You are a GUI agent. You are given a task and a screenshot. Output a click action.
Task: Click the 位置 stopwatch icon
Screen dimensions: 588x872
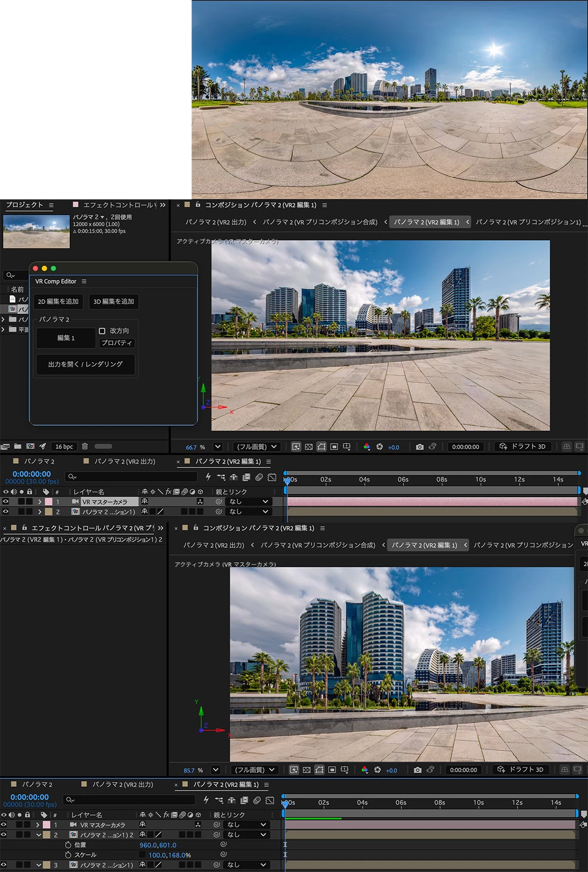pos(68,845)
